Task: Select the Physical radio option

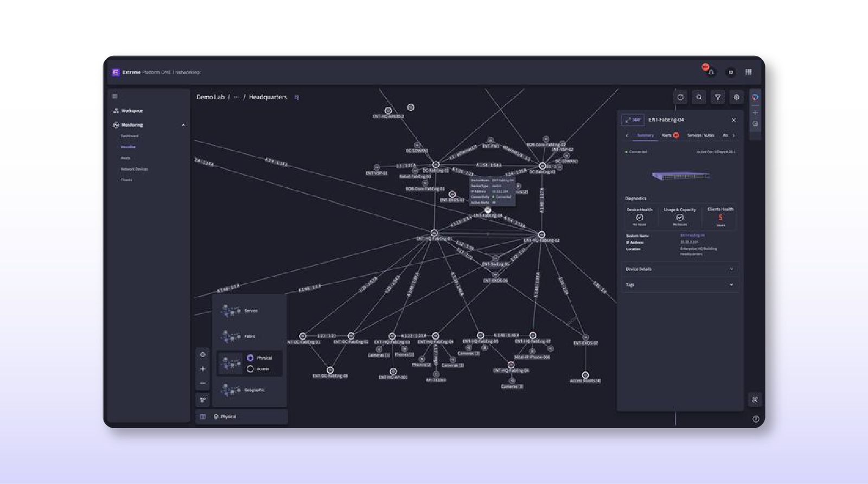Action: (250, 358)
